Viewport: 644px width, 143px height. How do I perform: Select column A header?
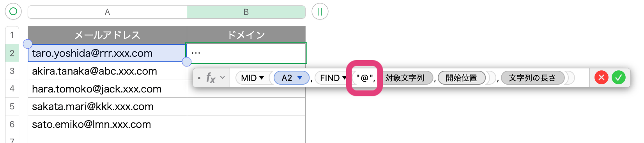click(x=107, y=12)
